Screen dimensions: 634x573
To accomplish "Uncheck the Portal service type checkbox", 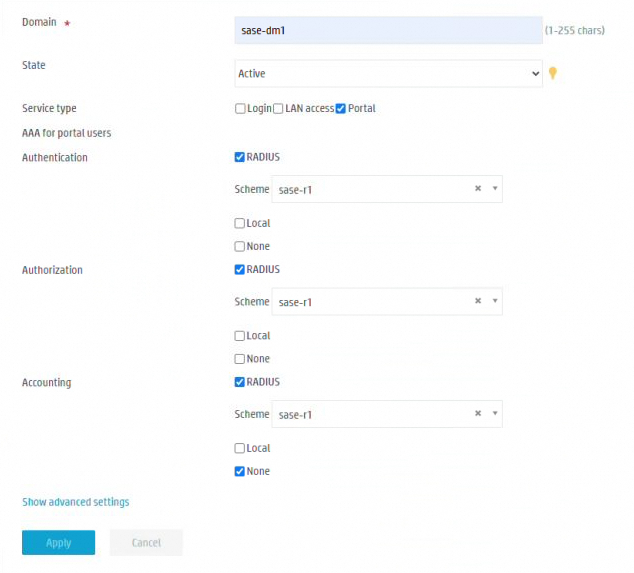I will click(340, 108).
